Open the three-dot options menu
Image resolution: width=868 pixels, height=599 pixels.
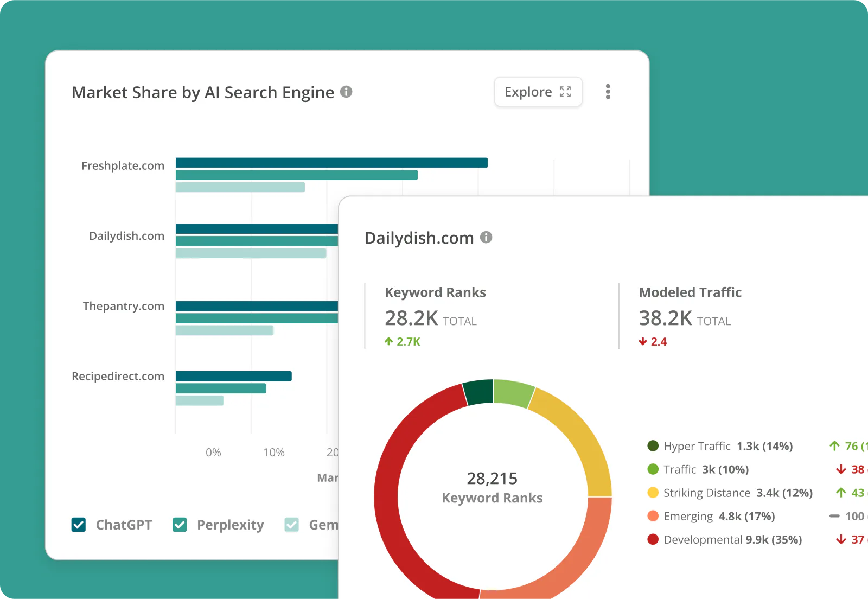pyautogui.click(x=608, y=92)
